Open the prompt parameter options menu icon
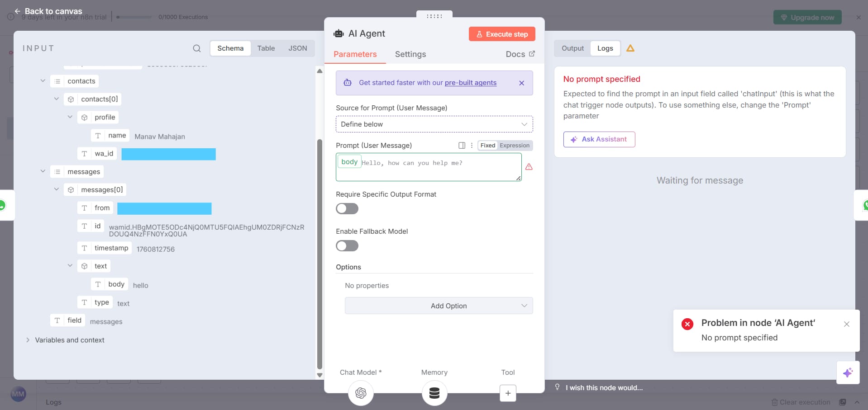Screen dimensions: 868x410 [x=472, y=146]
